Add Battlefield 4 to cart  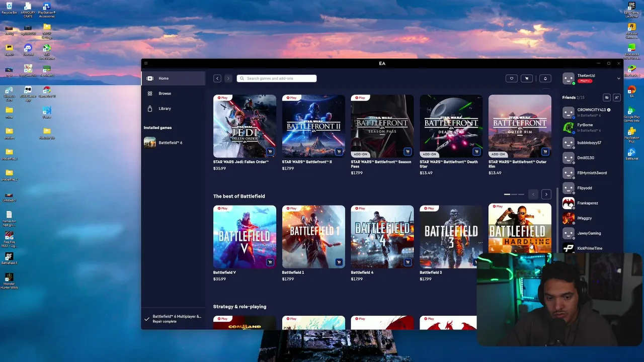coord(408,262)
